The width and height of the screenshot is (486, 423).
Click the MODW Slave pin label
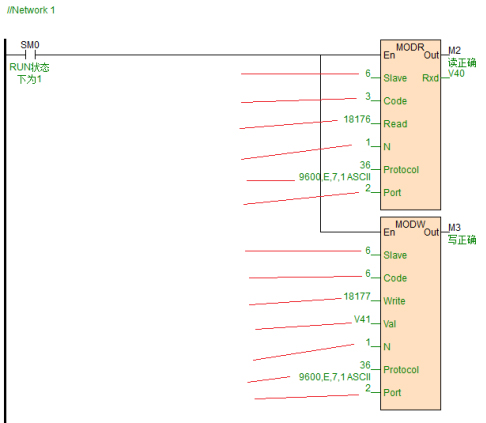395,255
